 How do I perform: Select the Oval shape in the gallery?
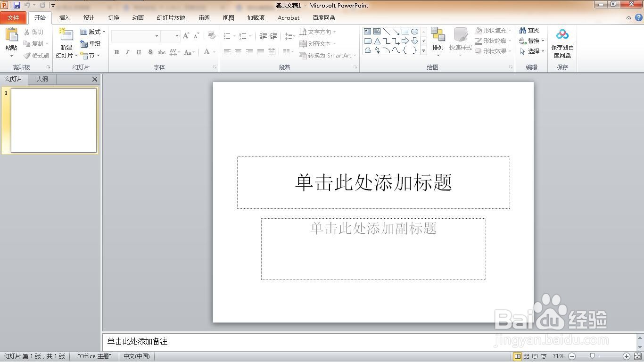(x=414, y=32)
